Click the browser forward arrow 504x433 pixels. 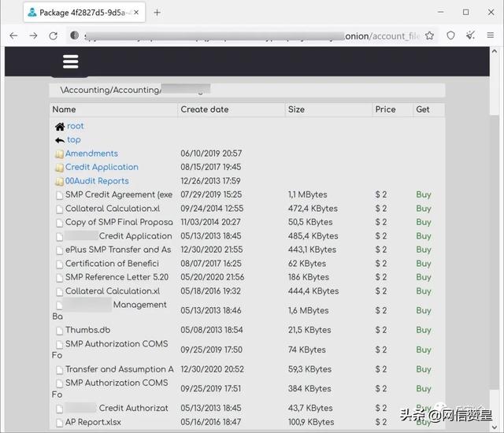[x=33, y=35]
